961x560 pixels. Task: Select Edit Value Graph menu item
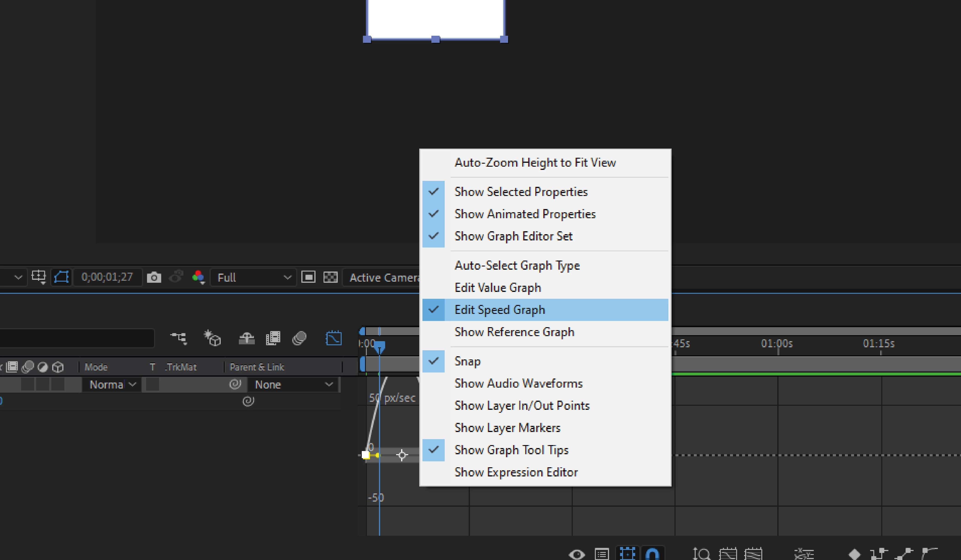[497, 288]
